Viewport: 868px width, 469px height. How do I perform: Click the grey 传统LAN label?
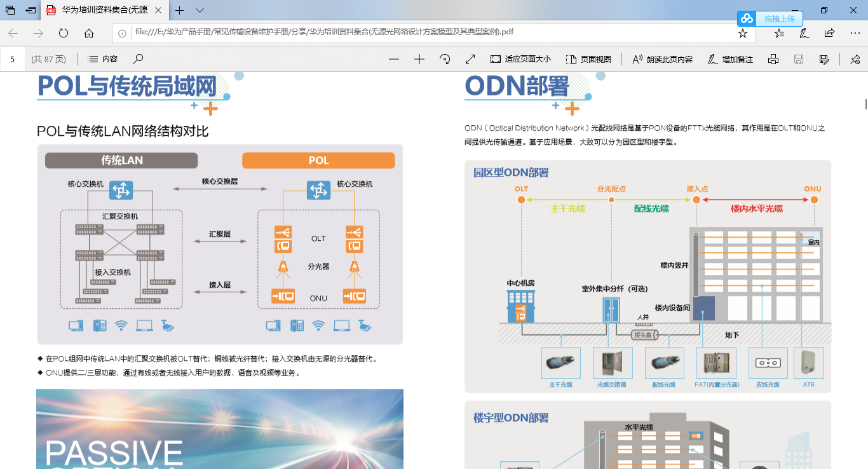coord(121,160)
